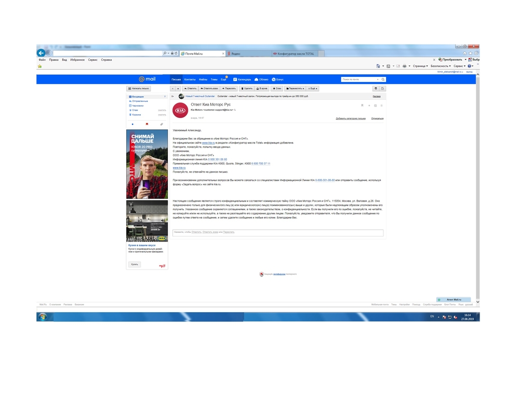Click the bookmark flag icon on the letter
The height and width of the screenshot is (399, 532).
(x=362, y=105)
